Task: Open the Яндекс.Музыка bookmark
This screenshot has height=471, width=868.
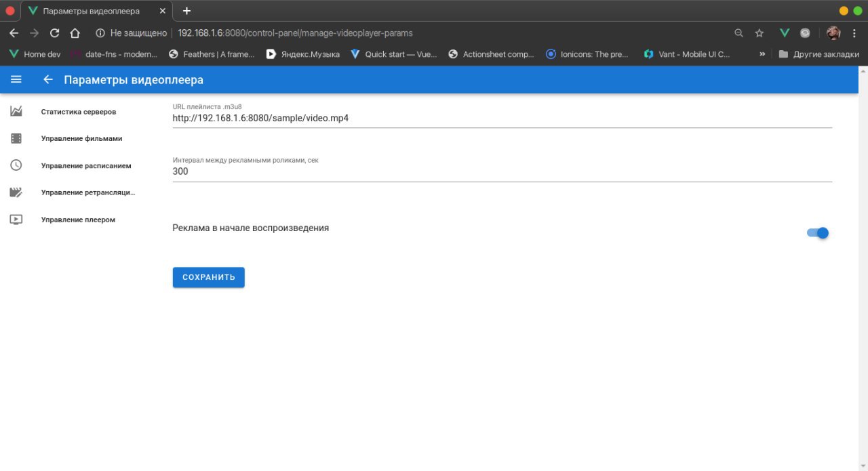Action: (303, 54)
